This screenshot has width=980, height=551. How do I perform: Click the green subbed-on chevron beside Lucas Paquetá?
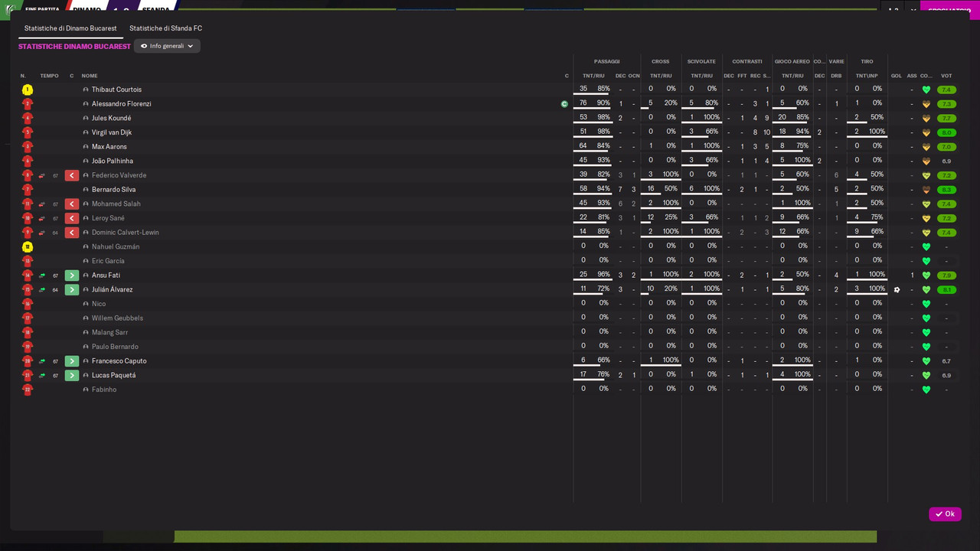pyautogui.click(x=72, y=376)
